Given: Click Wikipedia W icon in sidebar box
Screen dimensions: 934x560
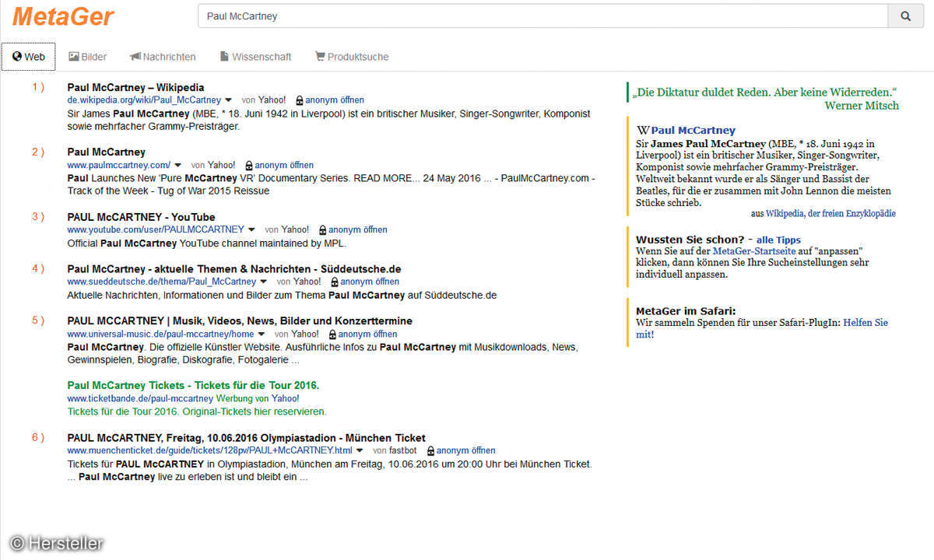Looking at the screenshot, I should click(643, 131).
